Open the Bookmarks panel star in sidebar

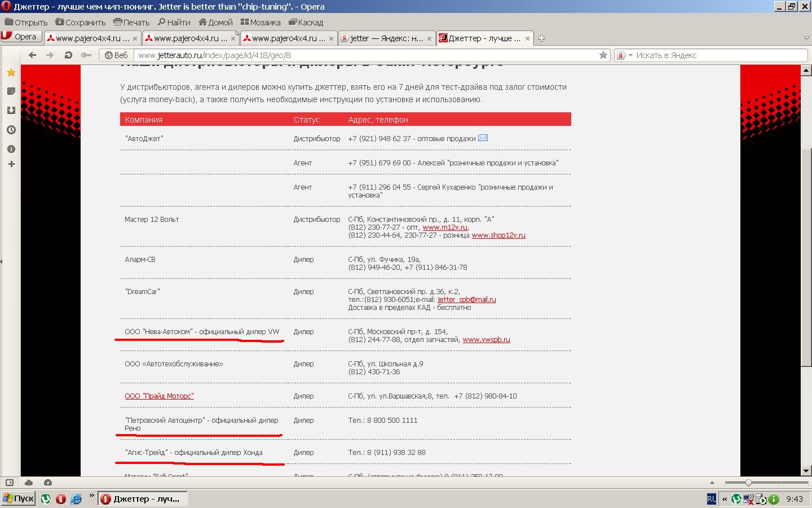pyautogui.click(x=11, y=73)
